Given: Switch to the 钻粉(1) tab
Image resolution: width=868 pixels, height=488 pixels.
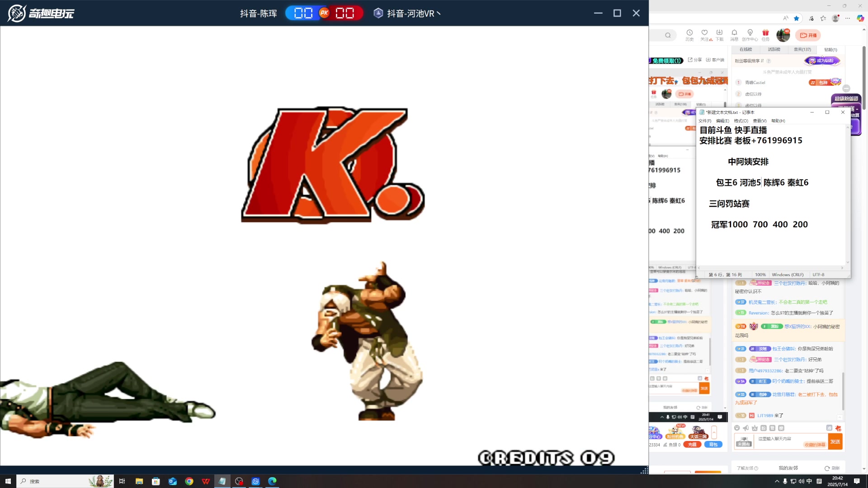Looking at the screenshot, I should pos(830,49).
